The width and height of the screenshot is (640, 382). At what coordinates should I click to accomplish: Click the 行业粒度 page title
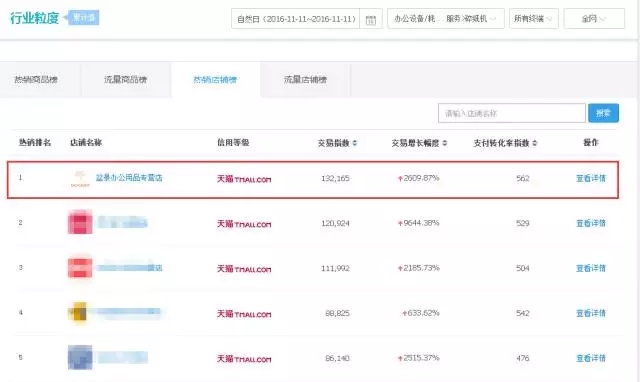click(35, 18)
